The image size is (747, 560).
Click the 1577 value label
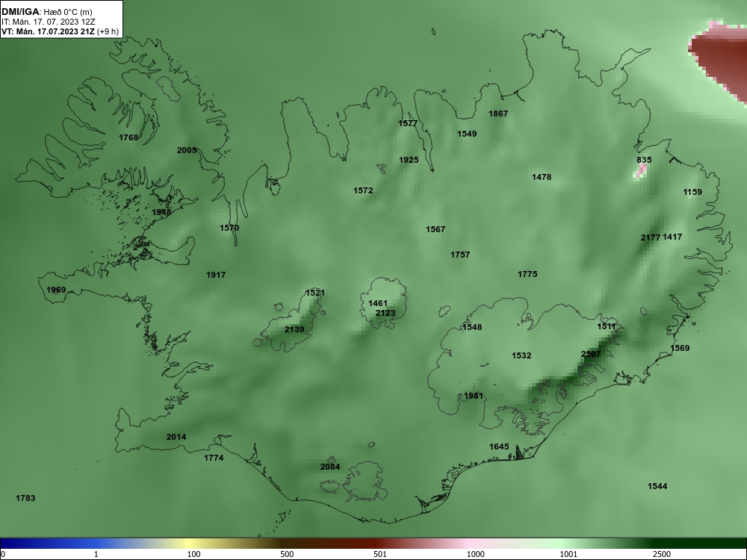pyautogui.click(x=408, y=123)
